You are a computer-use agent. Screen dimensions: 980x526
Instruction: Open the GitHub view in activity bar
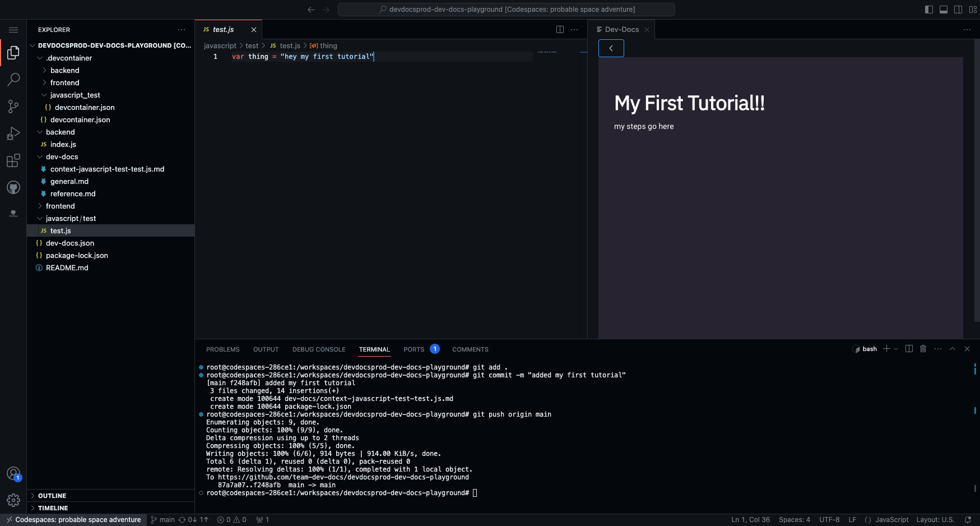[13, 188]
